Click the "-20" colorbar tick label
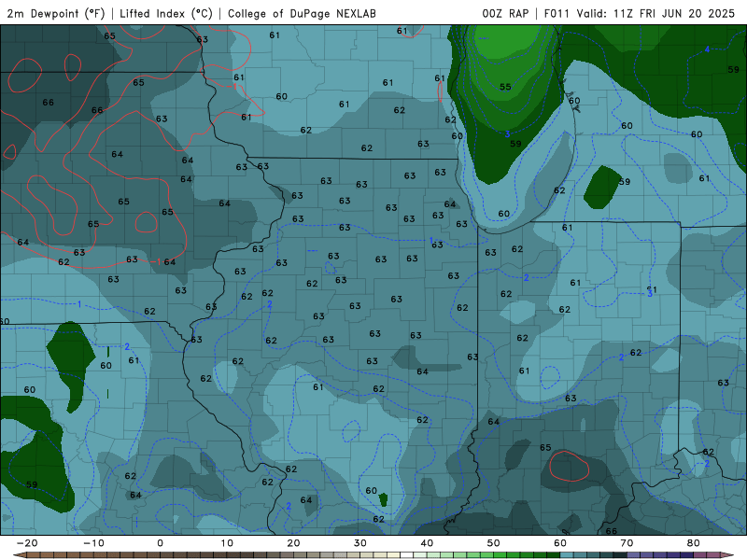 click(27, 543)
